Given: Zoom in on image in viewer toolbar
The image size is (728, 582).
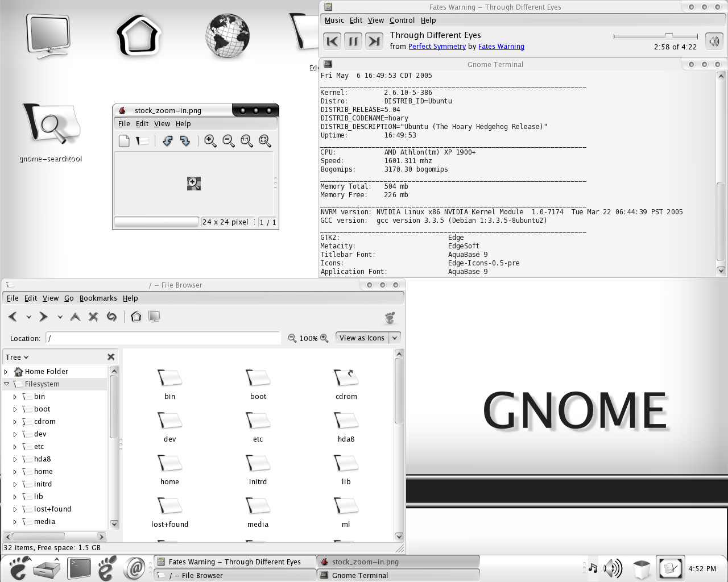Looking at the screenshot, I should 210,141.
